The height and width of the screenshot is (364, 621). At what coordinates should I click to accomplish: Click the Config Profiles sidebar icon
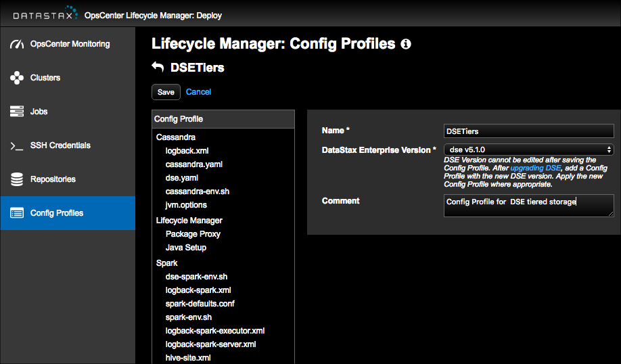pos(17,213)
